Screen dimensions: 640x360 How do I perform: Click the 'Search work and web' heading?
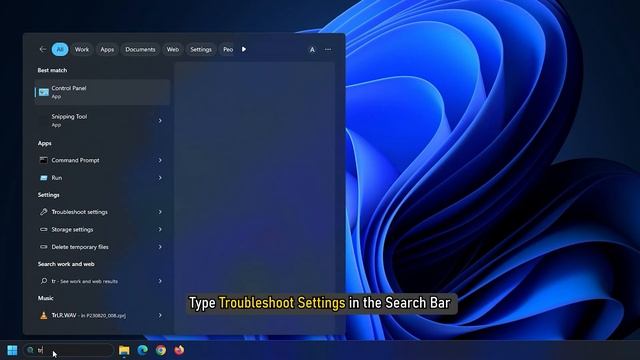(66, 264)
